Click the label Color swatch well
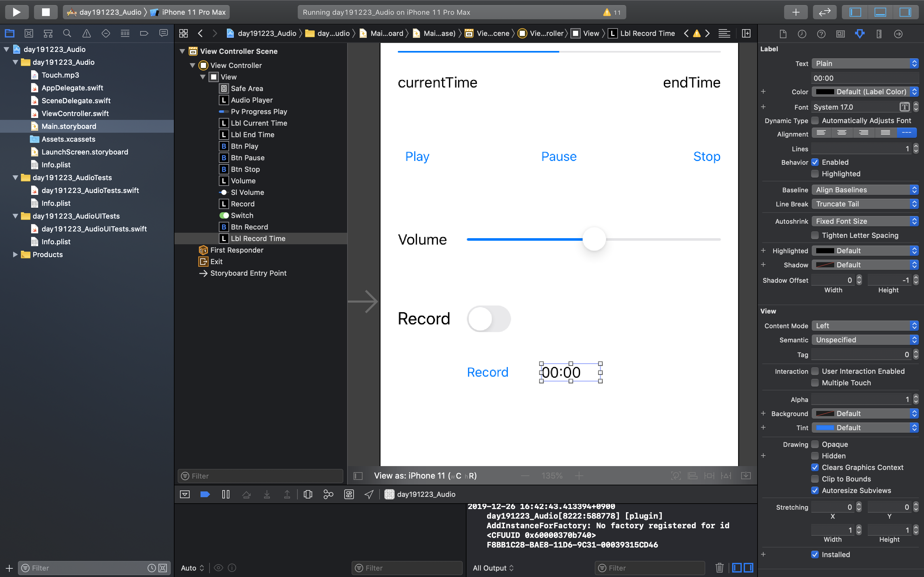 (825, 92)
